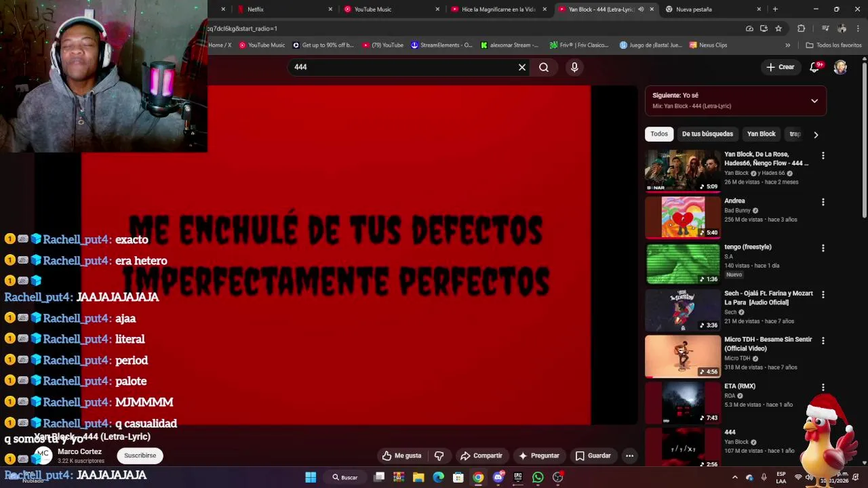868x488 pixels.
Task: Open more actions ellipsis below video
Action: (x=629, y=455)
